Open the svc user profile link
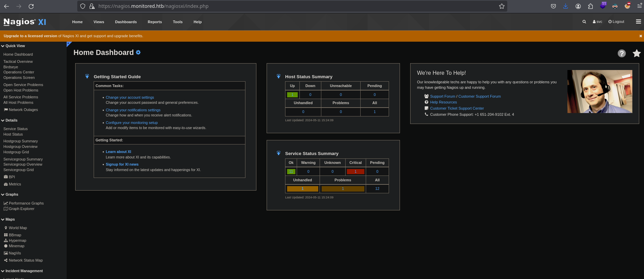Screen dimensions: 644x279 click(x=598, y=22)
